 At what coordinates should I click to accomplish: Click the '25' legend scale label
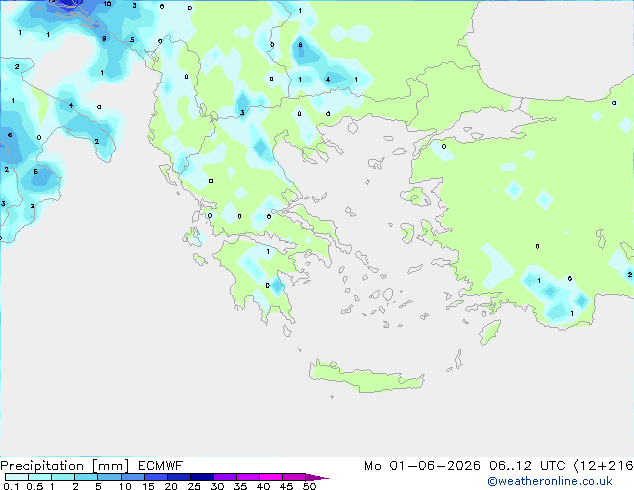pyautogui.click(x=194, y=486)
